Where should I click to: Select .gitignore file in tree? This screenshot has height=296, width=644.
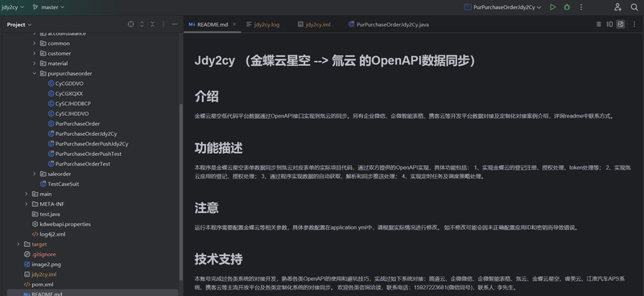pyautogui.click(x=43, y=254)
